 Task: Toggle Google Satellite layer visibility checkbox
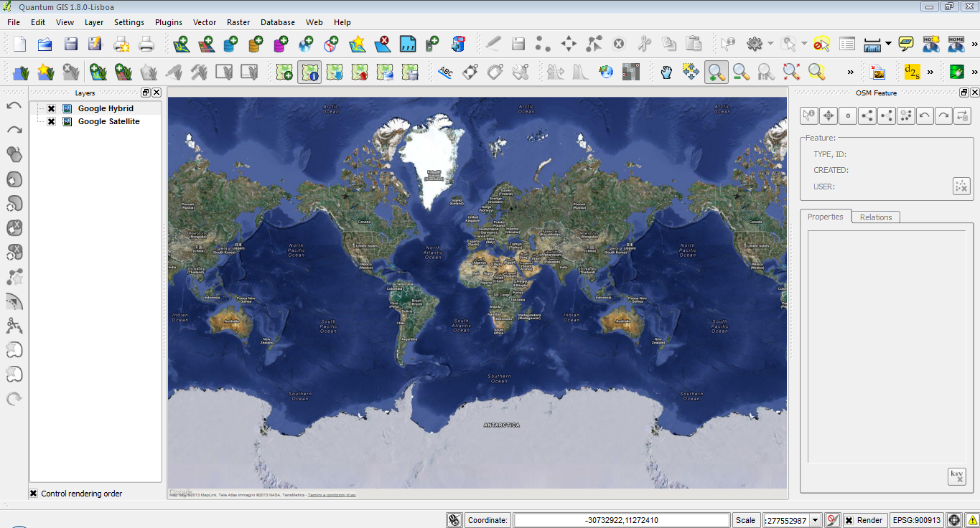[x=51, y=121]
